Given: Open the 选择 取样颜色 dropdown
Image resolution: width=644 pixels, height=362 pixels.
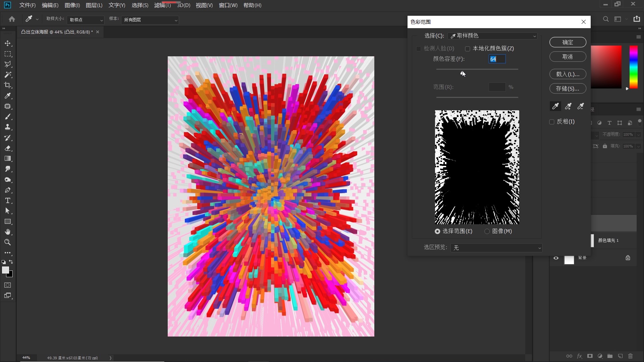Looking at the screenshot, I should [x=492, y=36].
